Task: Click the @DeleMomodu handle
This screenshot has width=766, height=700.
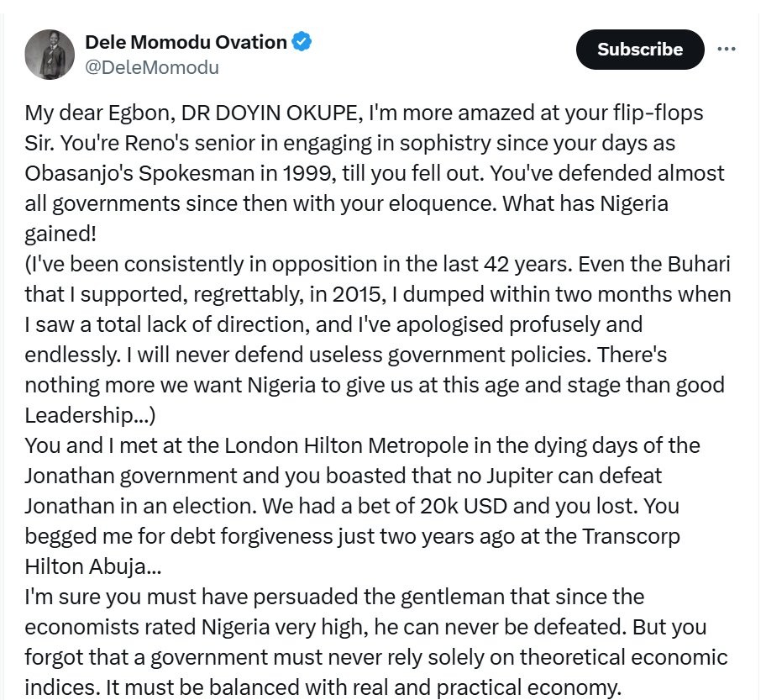Action: click(152, 67)
